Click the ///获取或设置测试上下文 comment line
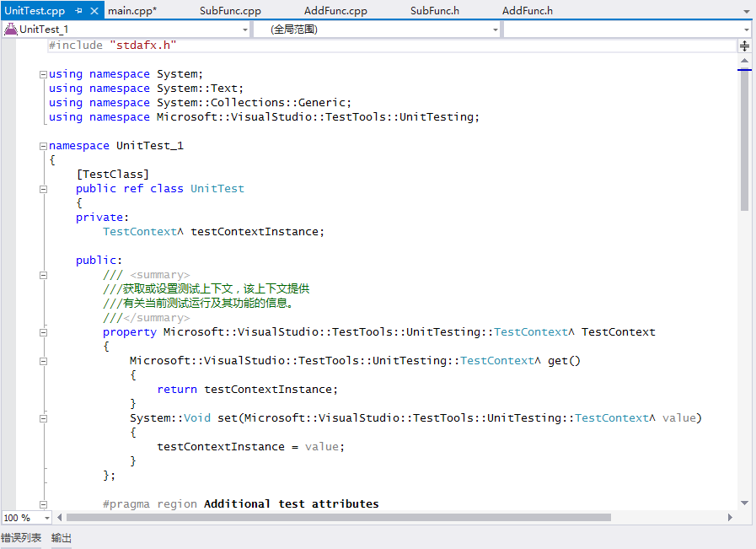756x549 pixels. tap(206, 289)
